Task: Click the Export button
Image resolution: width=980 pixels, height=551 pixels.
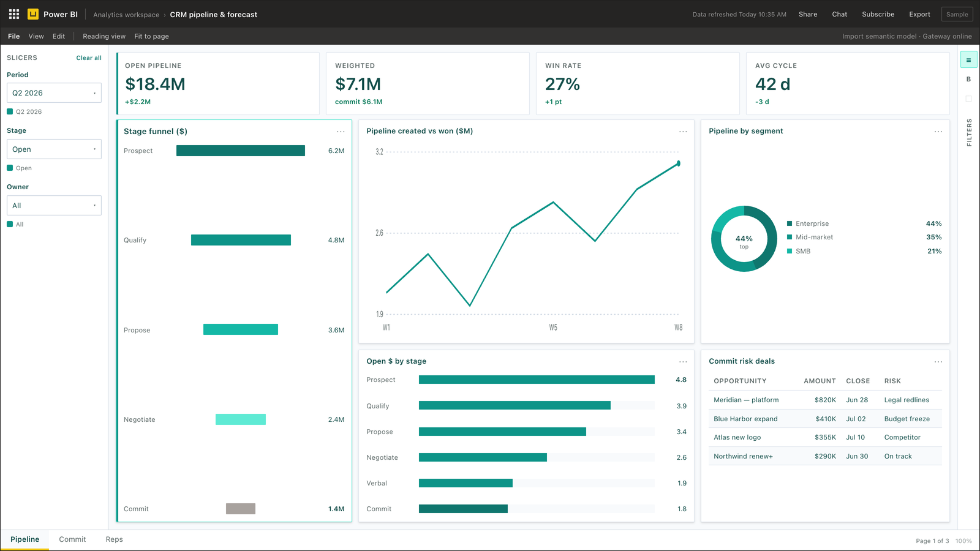Action: (919, 14)
